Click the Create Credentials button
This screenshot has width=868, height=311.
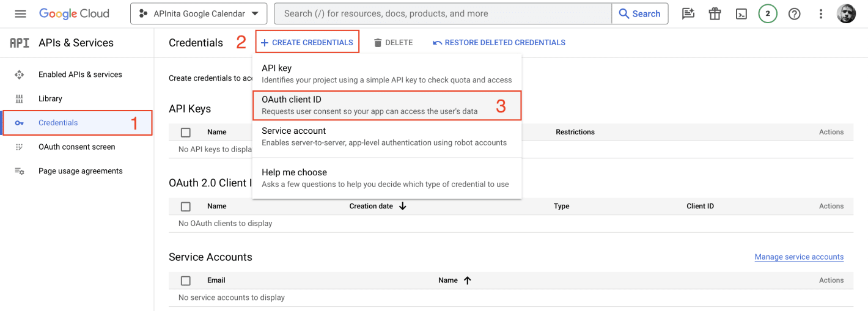click(307, 42)
